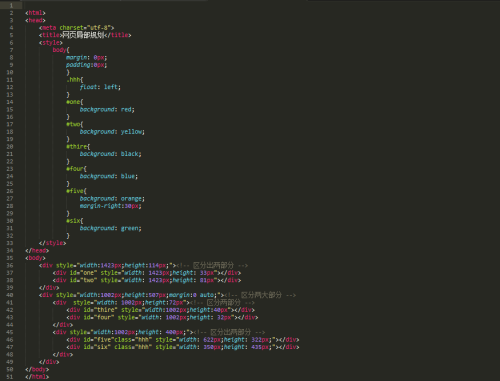Click the Chinese comment on line 45

pos(230,332)
